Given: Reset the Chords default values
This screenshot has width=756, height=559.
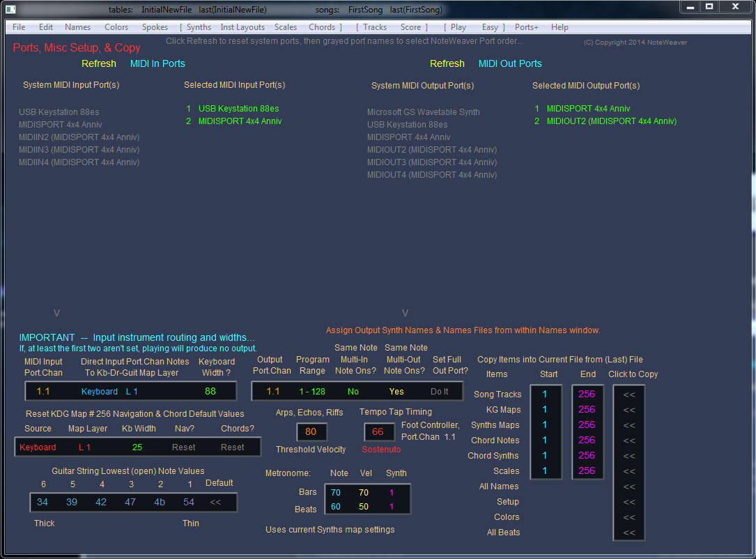Looking at the screenshot, I should coord(233,447).
